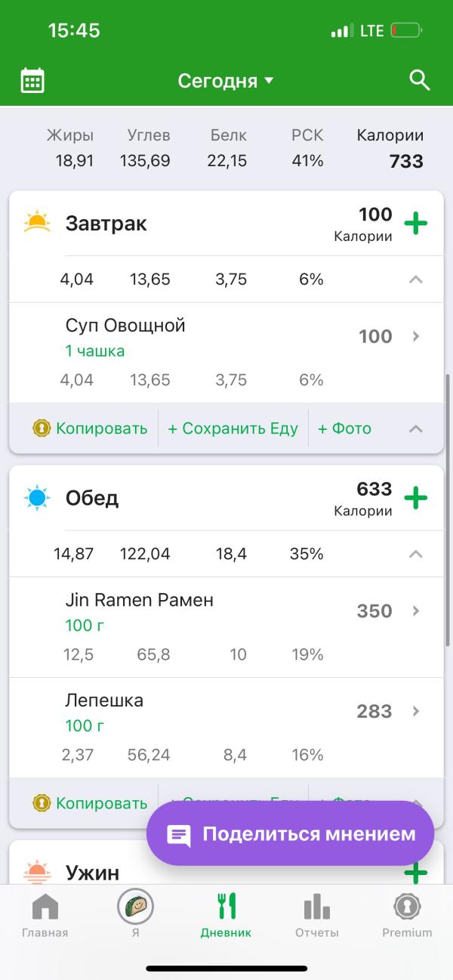Collapse the Обед nutrient summary row chevron

(415, 554)
